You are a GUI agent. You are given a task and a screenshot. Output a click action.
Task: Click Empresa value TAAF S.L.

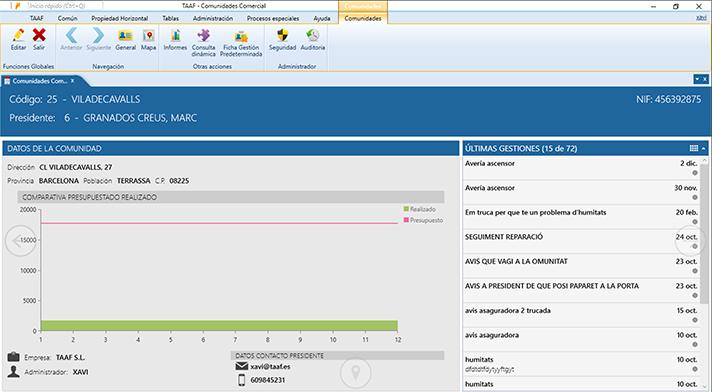coord(70,357)
